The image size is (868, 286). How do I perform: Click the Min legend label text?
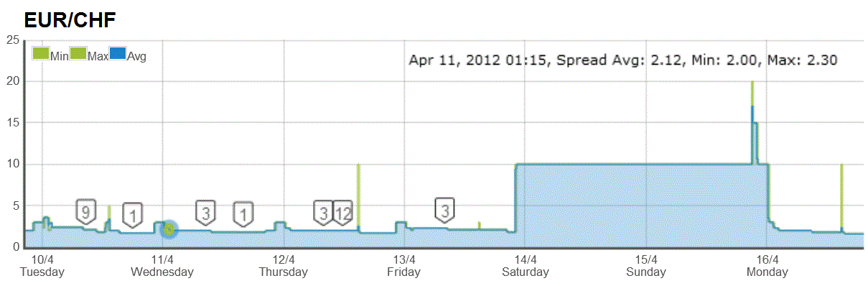pyautogui.click(x=59, y=56)
